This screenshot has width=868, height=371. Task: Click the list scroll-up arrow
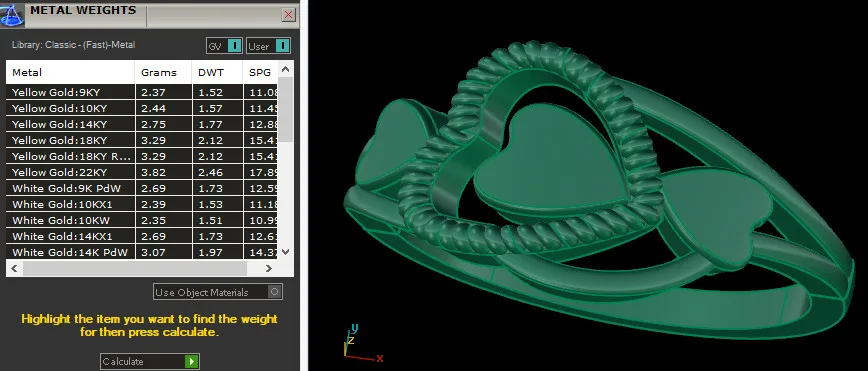coord(286,70)
